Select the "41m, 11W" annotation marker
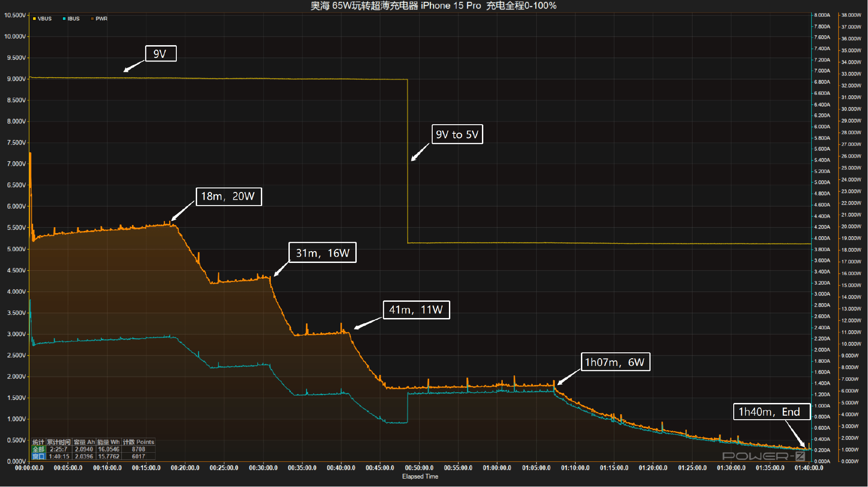Image resolution: width=868 pixels, height=487 pixels. (x=416, y=310)
